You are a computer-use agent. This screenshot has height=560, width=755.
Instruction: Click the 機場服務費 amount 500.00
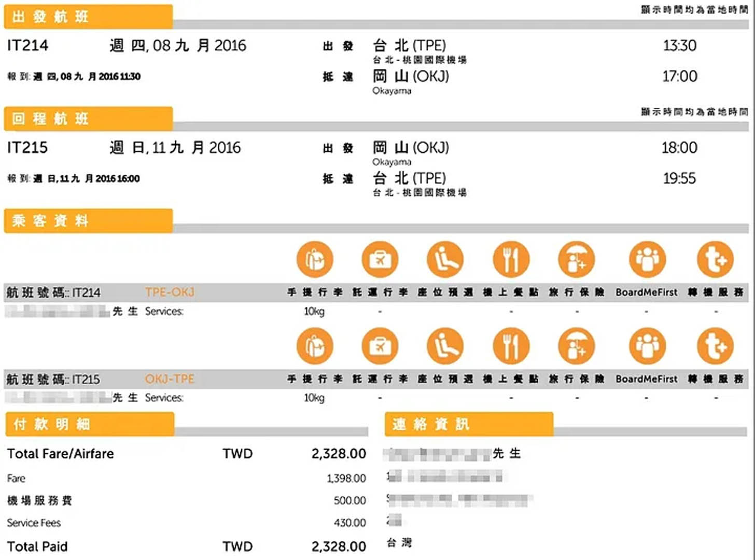pyautogui.click(x=350, y=500)
